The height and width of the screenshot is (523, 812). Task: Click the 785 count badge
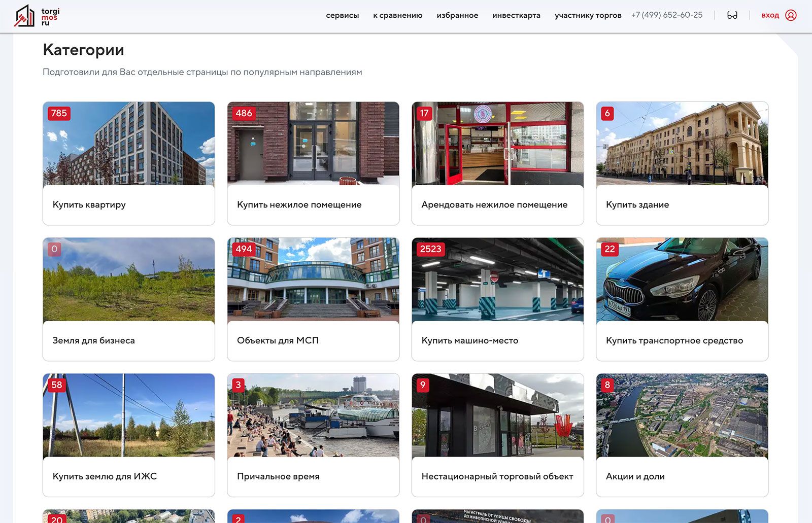(59, 113)
